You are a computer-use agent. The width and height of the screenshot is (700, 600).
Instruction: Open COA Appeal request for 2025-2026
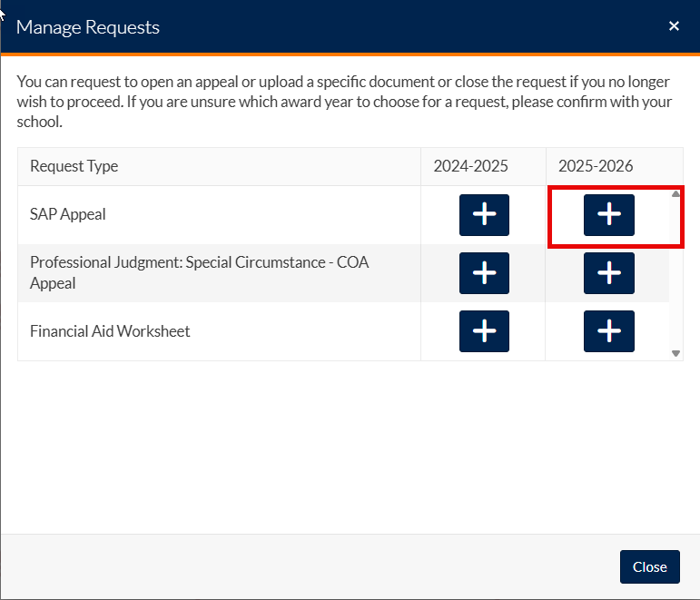pos(608,273)
